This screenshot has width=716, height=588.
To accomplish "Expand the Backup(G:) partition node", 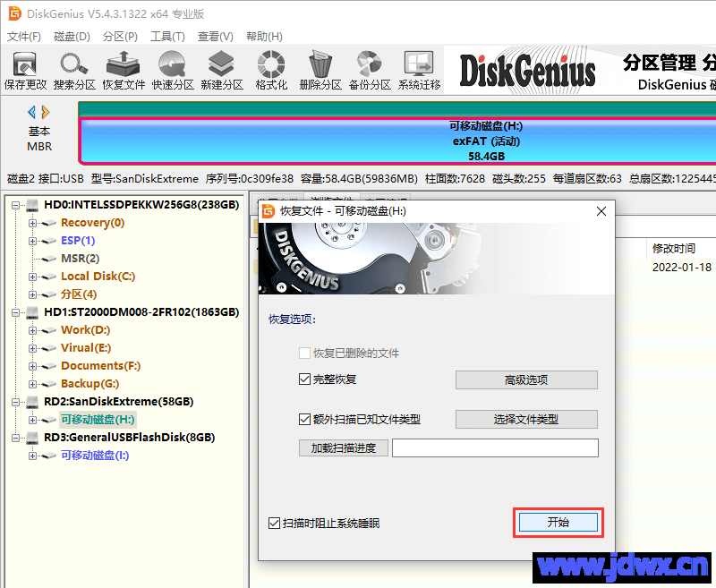I will point(32,384).
